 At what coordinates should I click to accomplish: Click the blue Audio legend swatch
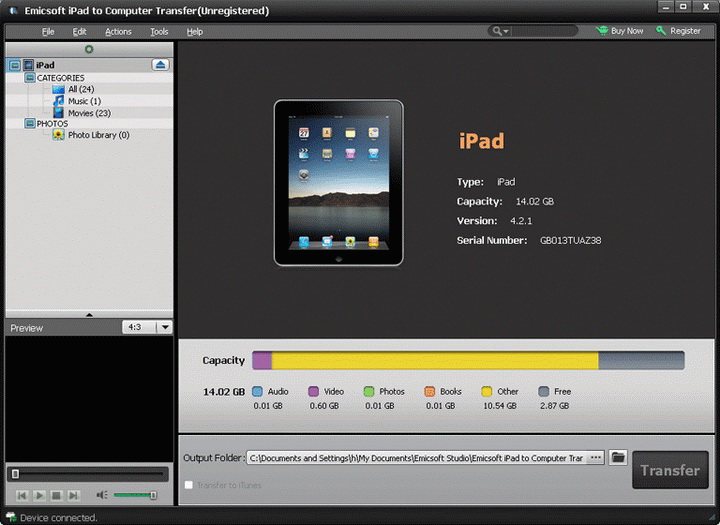tap(258, 391)
